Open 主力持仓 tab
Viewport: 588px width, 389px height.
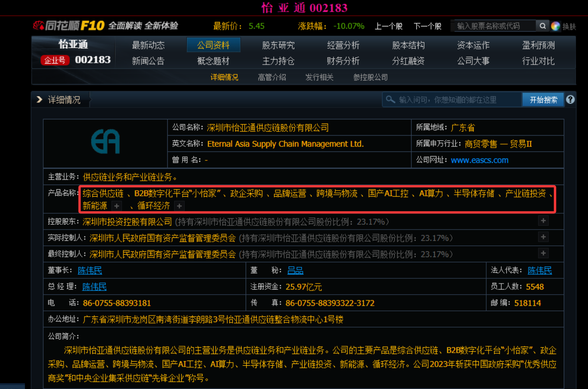278,61
